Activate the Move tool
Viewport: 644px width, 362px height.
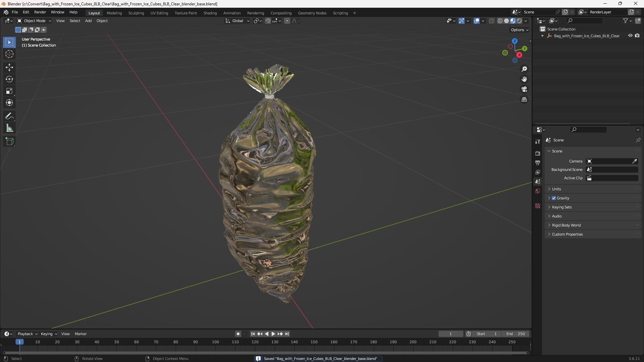[9, 67]
